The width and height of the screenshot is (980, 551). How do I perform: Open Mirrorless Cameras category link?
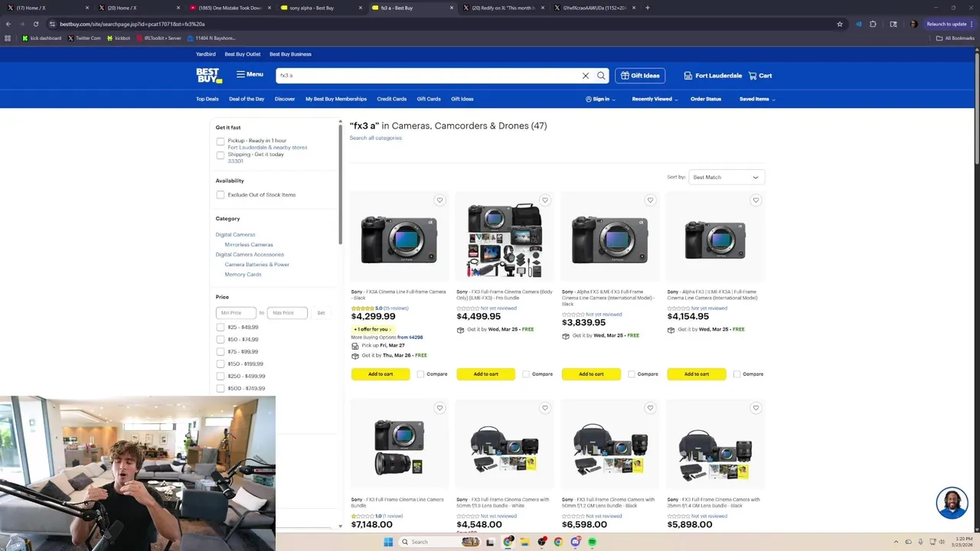click(x=249, y=245)
